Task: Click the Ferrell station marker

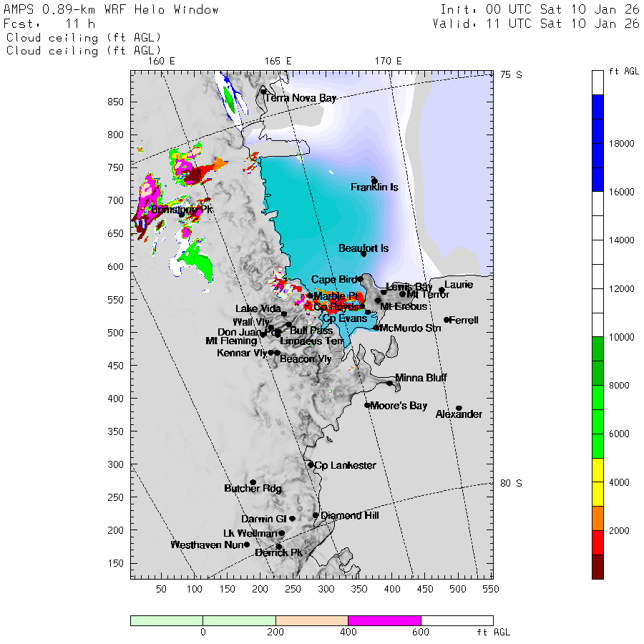Action: point(447,320)
